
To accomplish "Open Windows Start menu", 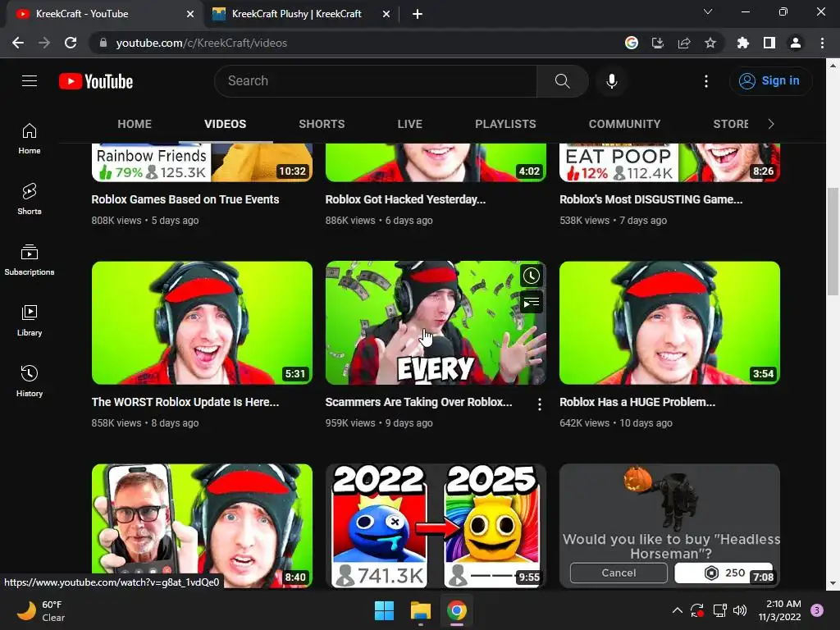I will [384, 610].
